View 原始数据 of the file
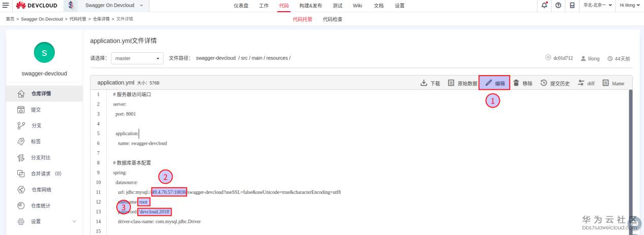Screen dimensions: 644x235 (x=462, y=83)
